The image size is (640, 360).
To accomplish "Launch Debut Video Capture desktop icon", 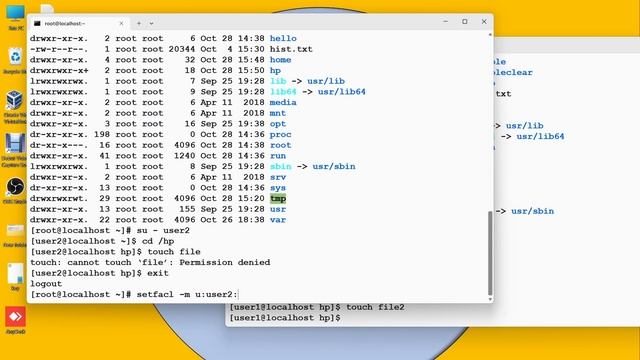I will click(15, 150).
